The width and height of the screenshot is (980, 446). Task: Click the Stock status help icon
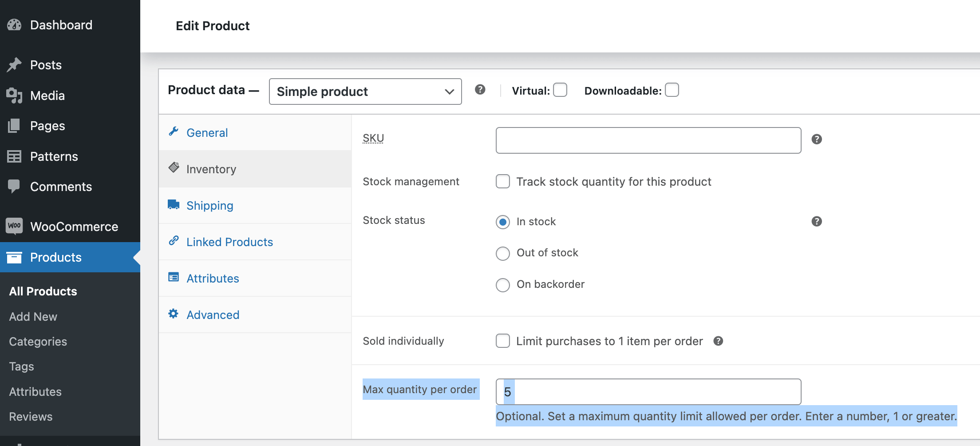pyautogui.click(x=817, y=221)
